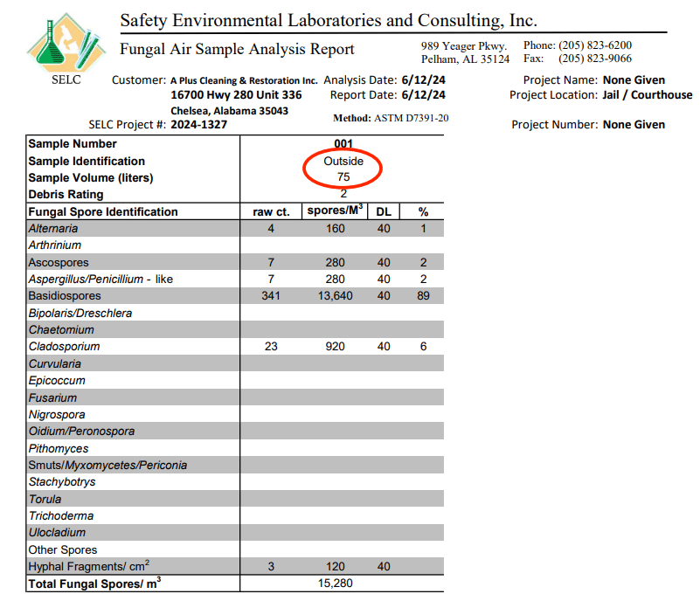Click the fax number (205) 823-9066
The image size is (700, 594).
point(594,59)
